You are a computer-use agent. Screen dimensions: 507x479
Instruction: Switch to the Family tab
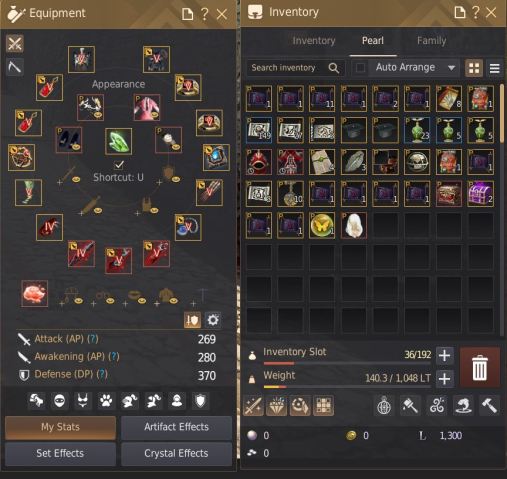pos(431,41)
